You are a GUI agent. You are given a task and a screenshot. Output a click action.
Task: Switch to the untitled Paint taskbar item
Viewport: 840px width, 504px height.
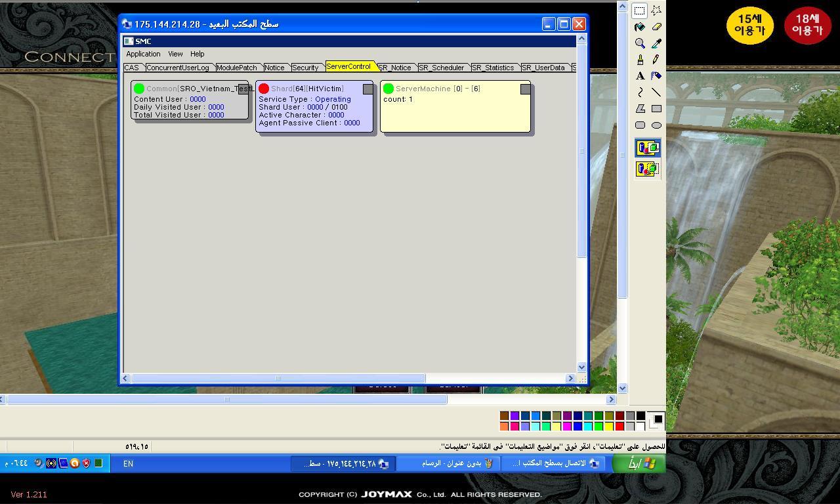click(x=448, y=463)
